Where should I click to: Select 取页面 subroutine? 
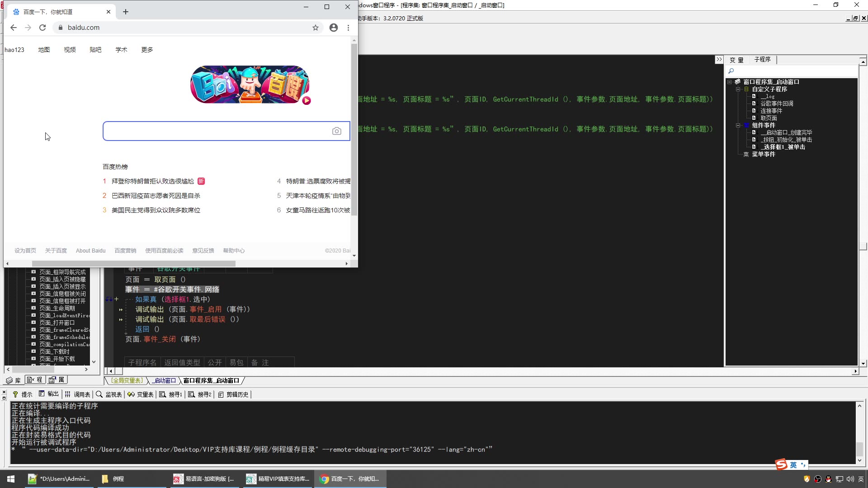pyautogui.click(x=769, y=118)
